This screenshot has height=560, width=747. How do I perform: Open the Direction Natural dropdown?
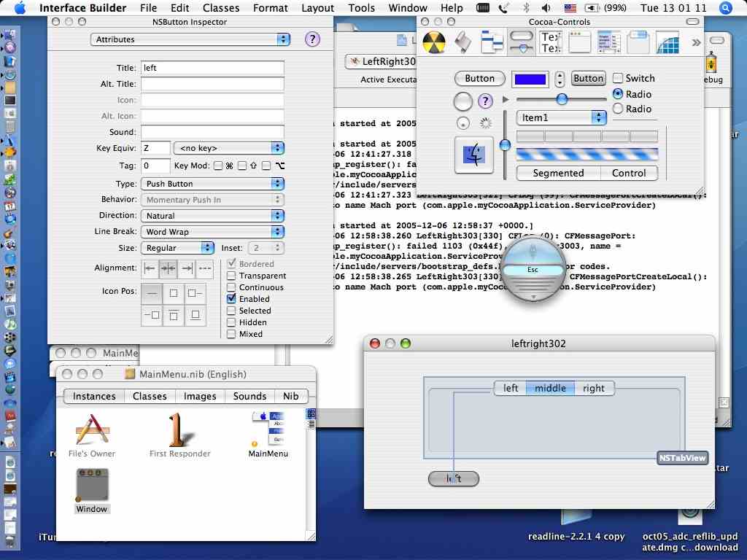point(212,216)
